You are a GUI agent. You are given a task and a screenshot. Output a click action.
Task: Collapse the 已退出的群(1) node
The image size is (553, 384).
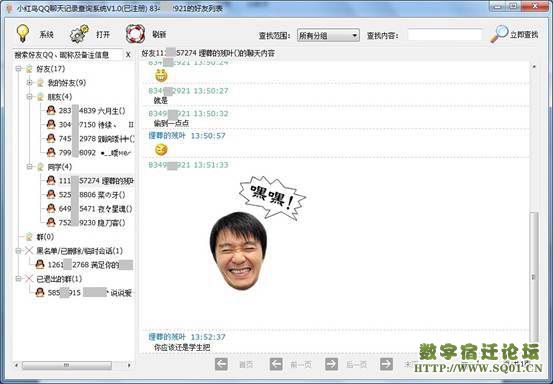(18, 279)
